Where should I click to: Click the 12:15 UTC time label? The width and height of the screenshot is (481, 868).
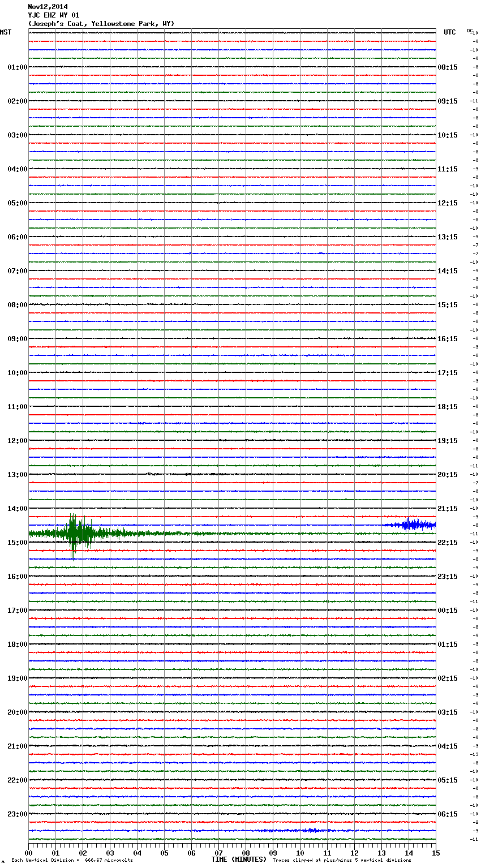[x=448, y=203]
